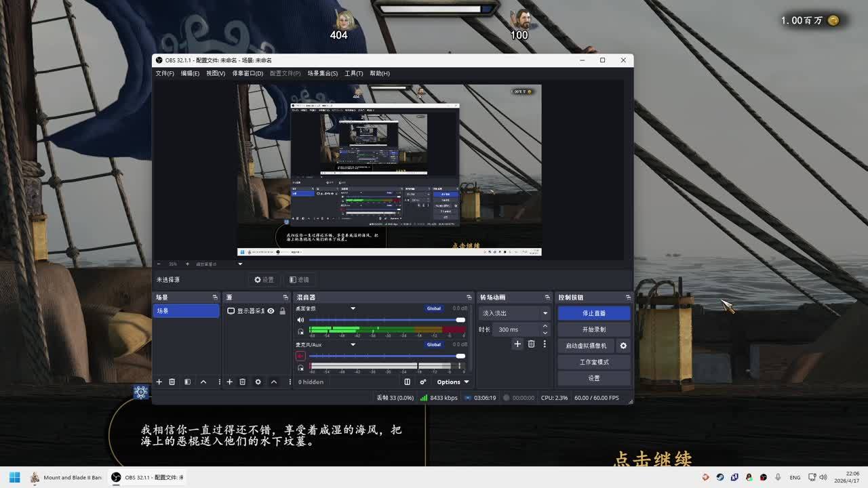Click the 停止直播 stop streaming button

pyautogui.click(x=593, y=313)
